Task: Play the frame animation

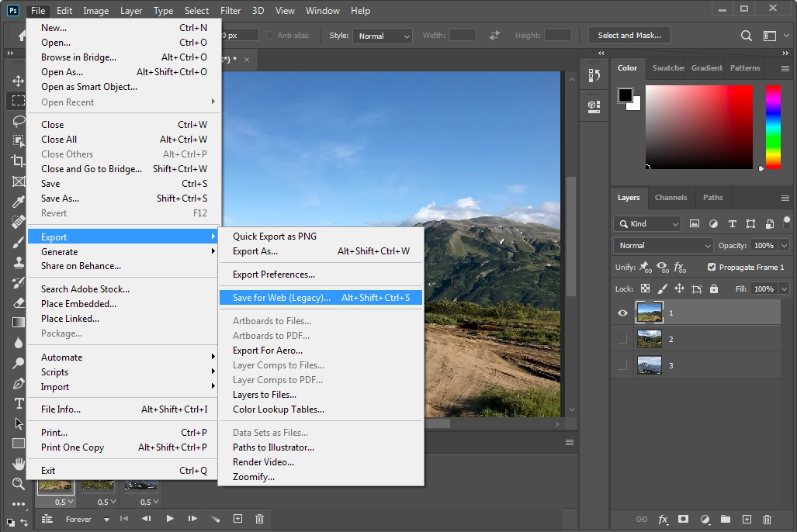Action: pos(170,520)
